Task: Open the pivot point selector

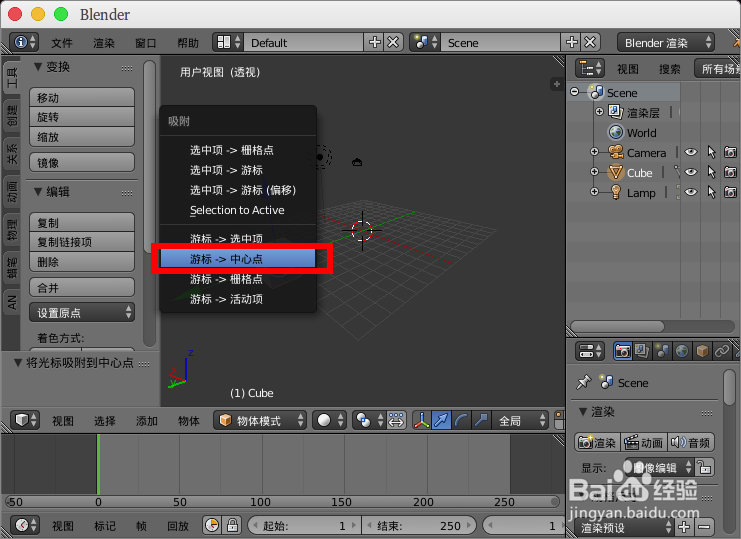Action: (x=369, y=420)
